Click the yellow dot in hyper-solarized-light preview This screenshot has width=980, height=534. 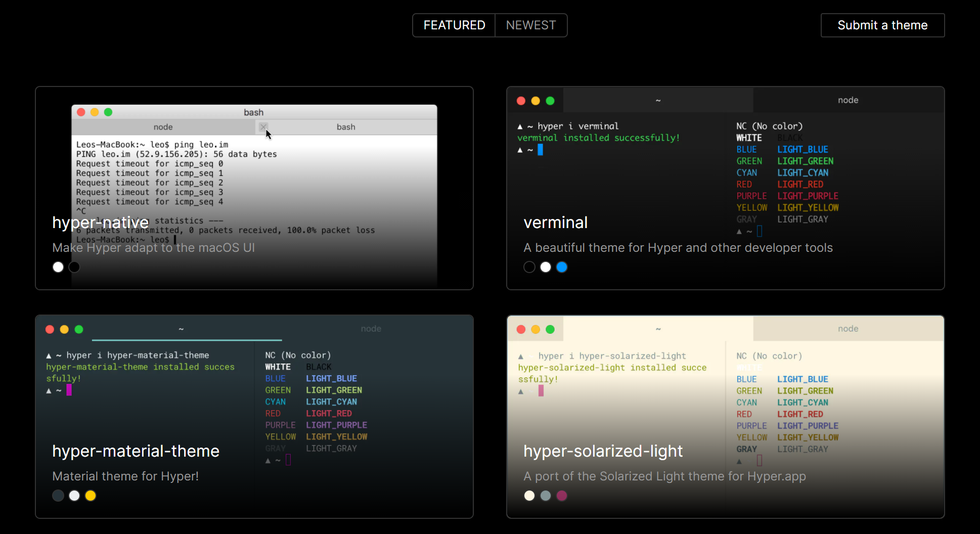coord(536,329)
